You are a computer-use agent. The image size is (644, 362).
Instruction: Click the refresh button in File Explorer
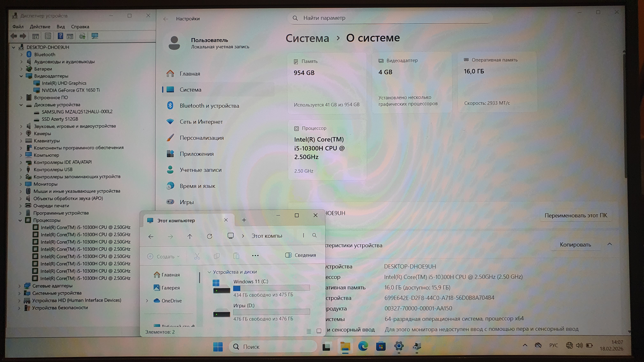pos(210,236)
